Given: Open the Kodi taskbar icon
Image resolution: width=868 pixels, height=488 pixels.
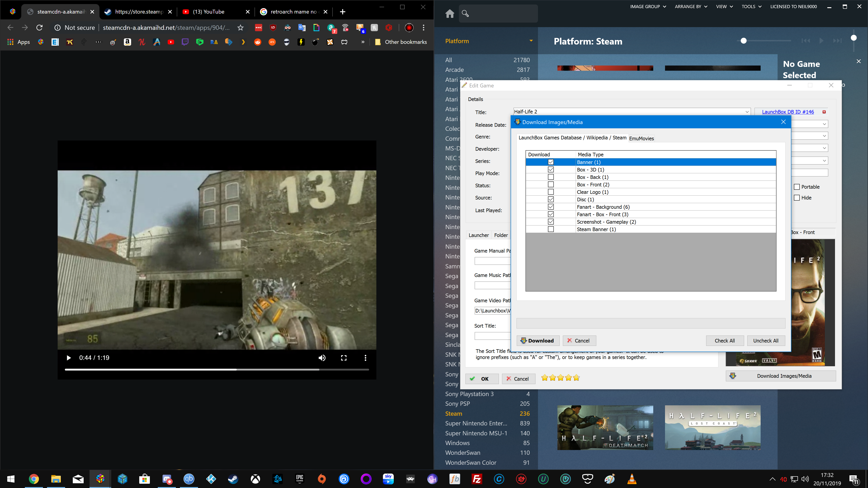Looking at the screenshot, I should coord(211,479).
